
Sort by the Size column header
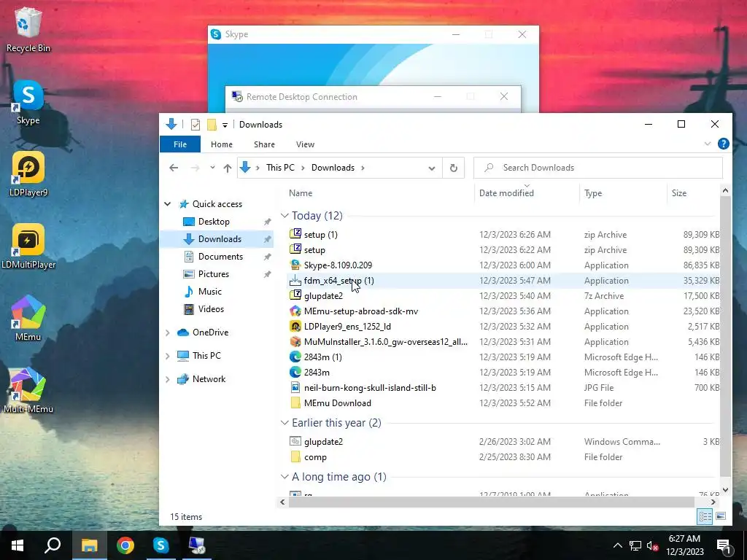[679, 192]
